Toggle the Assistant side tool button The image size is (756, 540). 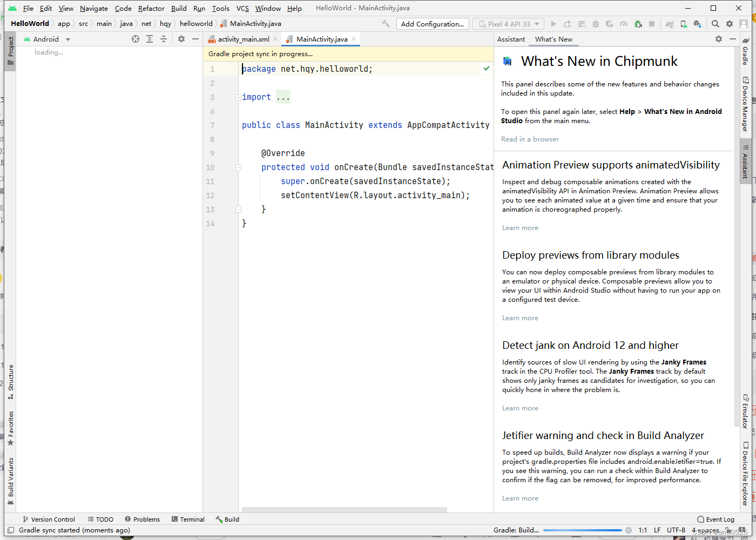tap(745, 161)
